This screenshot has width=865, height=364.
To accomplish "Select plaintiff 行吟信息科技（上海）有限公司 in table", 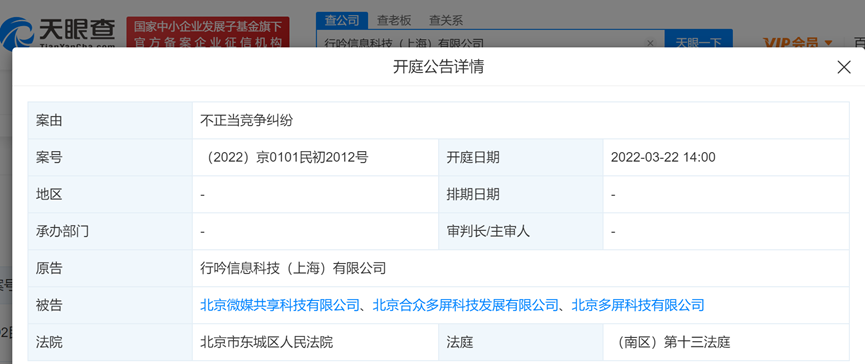I will 293,269.
